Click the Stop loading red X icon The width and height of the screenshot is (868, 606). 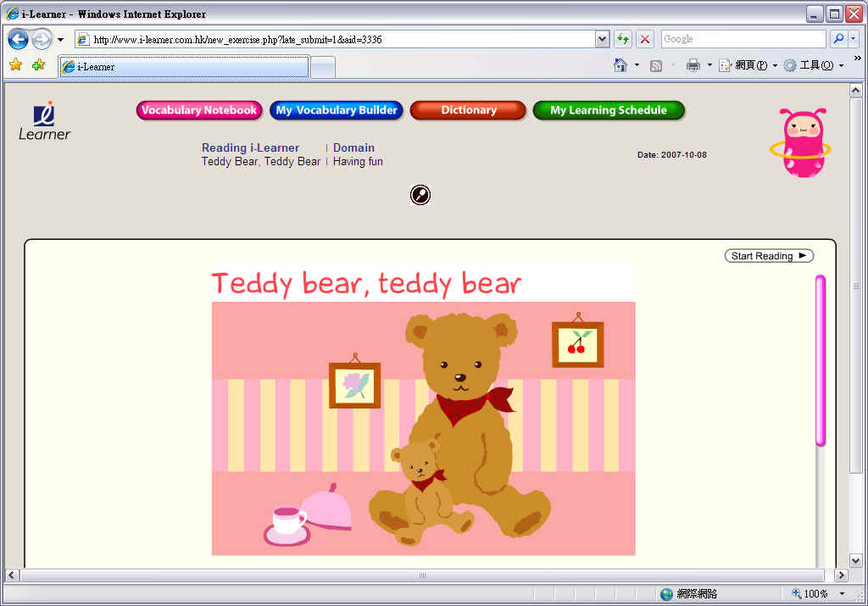click(x=645, y=39)
